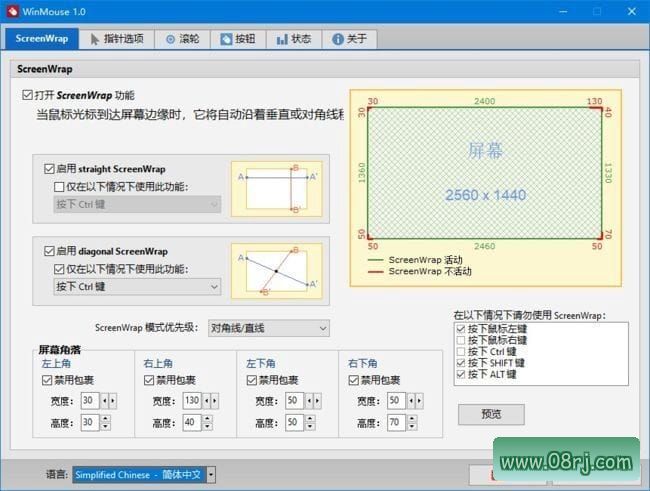Click the info icon on 关于 tab
Screen dimensions: 650x491
[x=338, y=39]
